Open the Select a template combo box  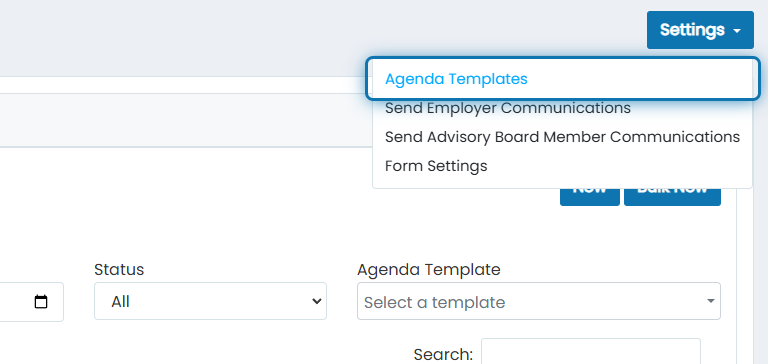click(539, 301)
